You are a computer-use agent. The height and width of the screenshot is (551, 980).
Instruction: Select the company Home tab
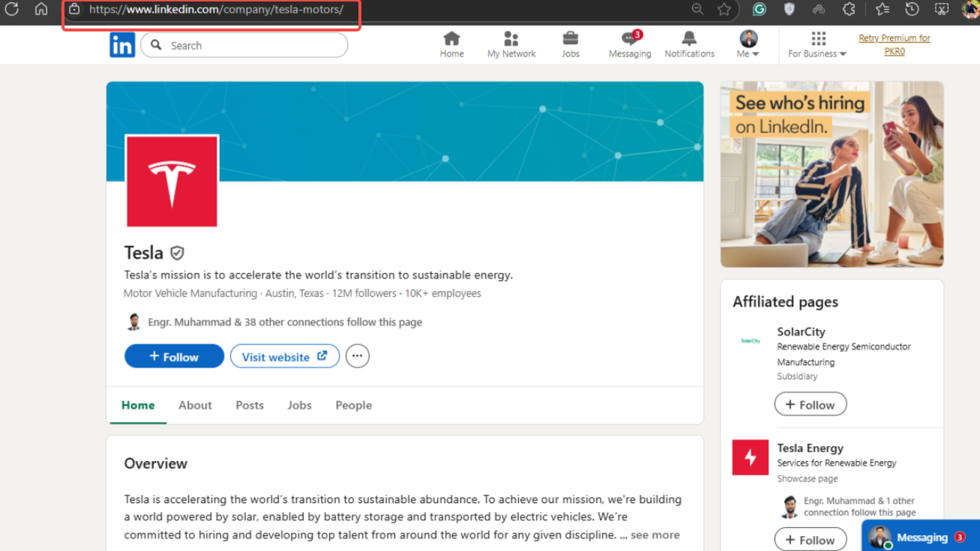coord(138,405)
